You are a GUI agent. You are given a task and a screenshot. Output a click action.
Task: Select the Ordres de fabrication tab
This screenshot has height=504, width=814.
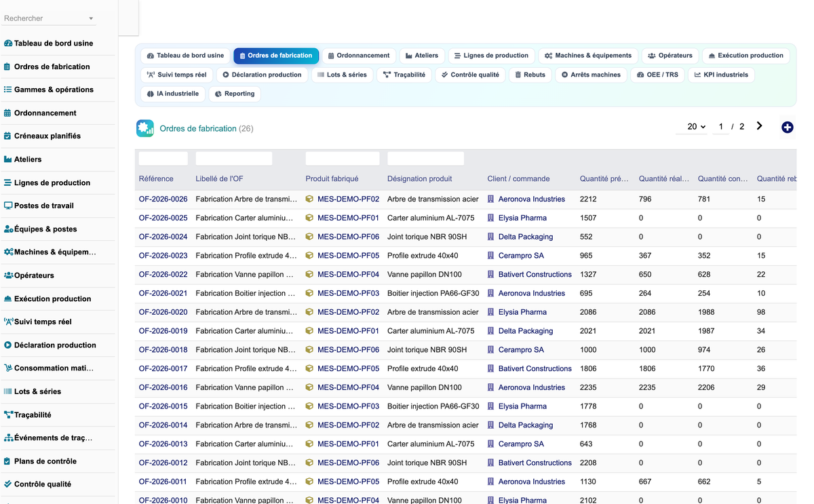pyautogui.click(x=276, y=56)
